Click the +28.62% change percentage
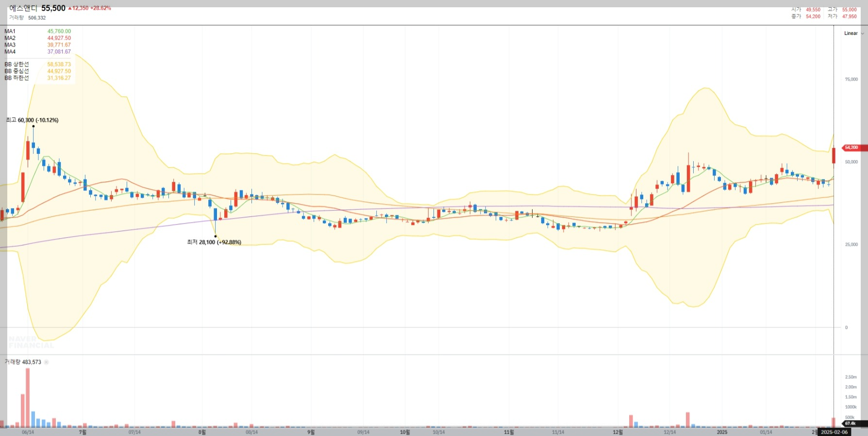868x436 pixels. [100, 8]
